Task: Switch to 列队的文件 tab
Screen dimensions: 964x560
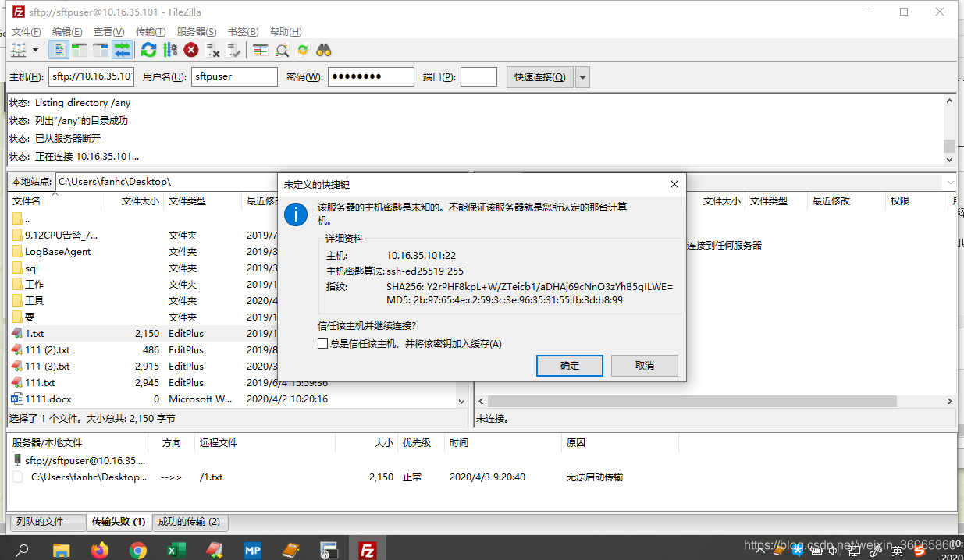Action: coord(47,521)
